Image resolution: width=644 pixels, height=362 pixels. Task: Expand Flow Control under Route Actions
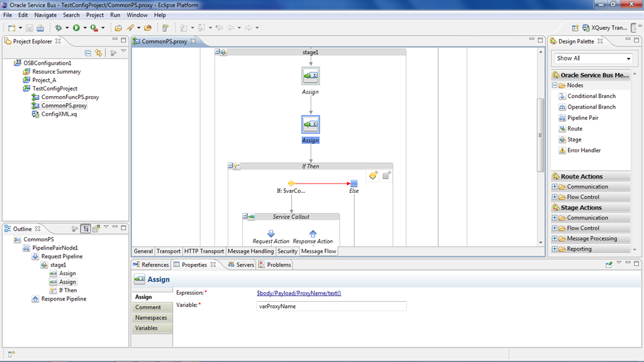tap(554, 197)
